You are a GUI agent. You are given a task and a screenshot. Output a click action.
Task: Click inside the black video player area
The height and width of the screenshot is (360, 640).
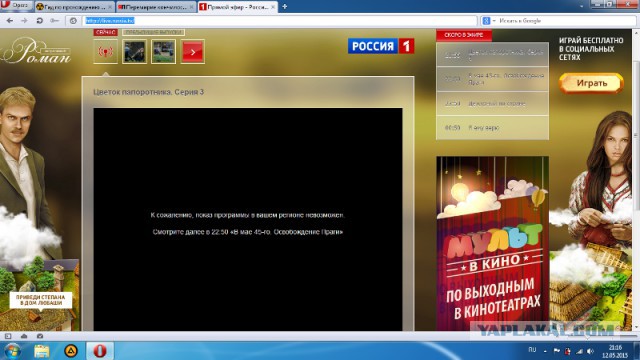(248, 219)
